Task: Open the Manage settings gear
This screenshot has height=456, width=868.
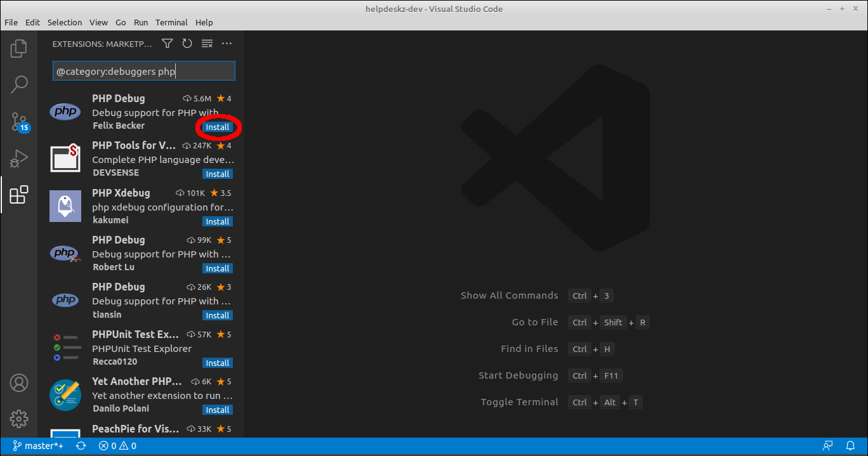Action: 18,419
